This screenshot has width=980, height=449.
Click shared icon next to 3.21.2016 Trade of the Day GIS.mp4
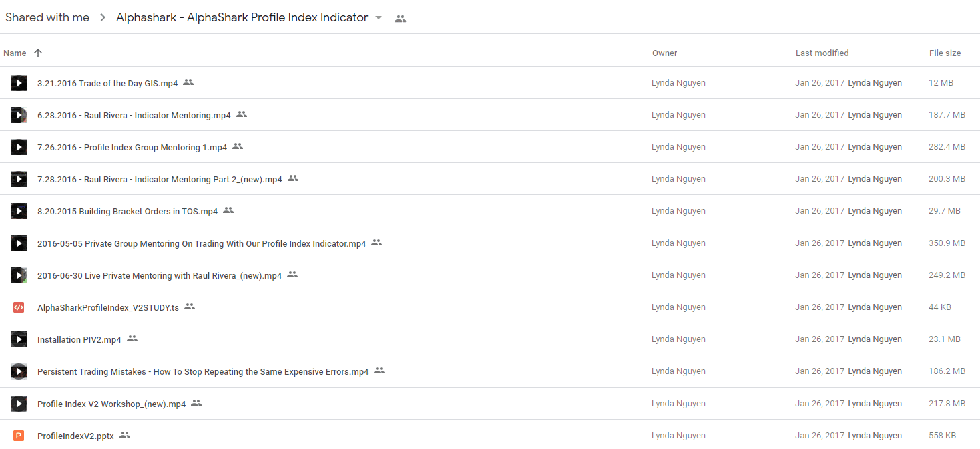(x=188, y=82)
